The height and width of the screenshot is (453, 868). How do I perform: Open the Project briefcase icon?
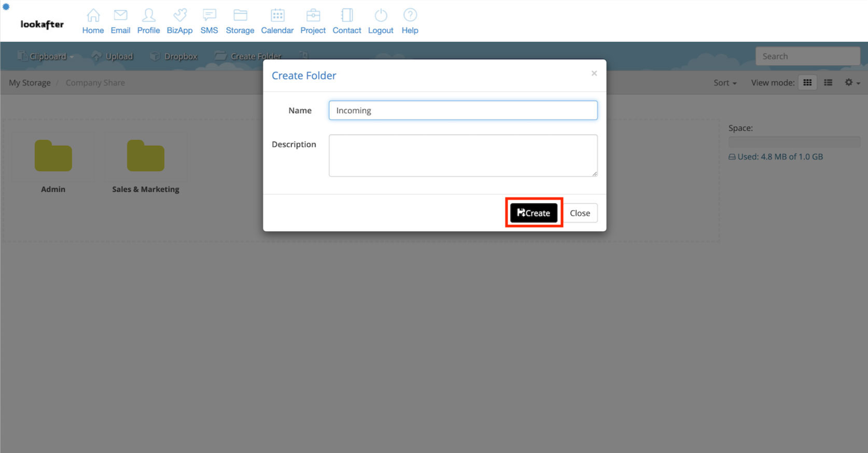coord(313,16)
